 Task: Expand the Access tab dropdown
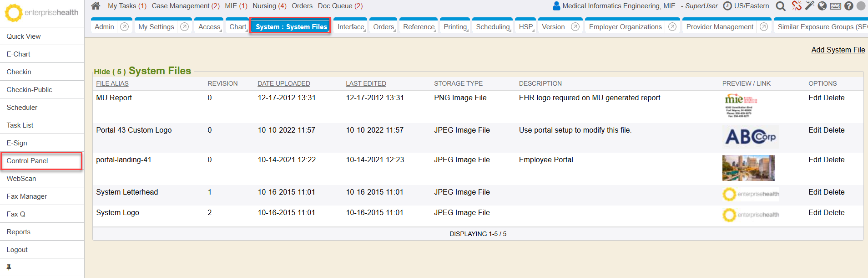(209, 27)
